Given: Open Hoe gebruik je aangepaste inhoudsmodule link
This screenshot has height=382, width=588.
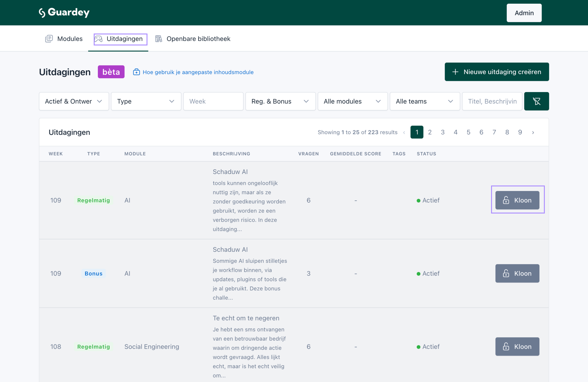Looking at the screenshot, I should [198, 72].
